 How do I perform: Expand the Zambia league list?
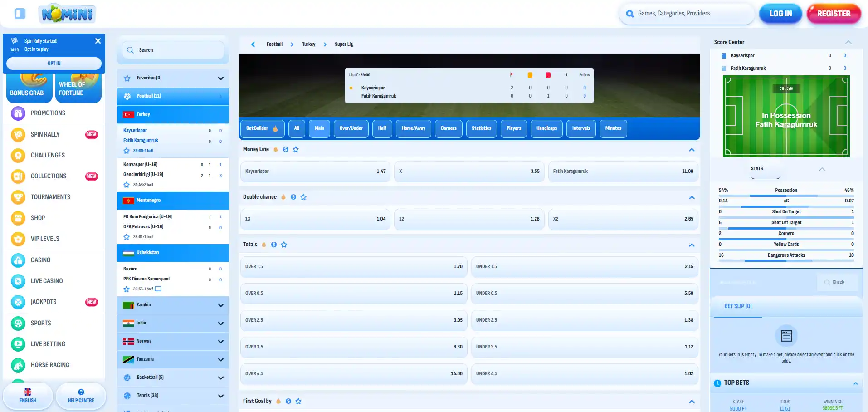[x=221, y=305]
